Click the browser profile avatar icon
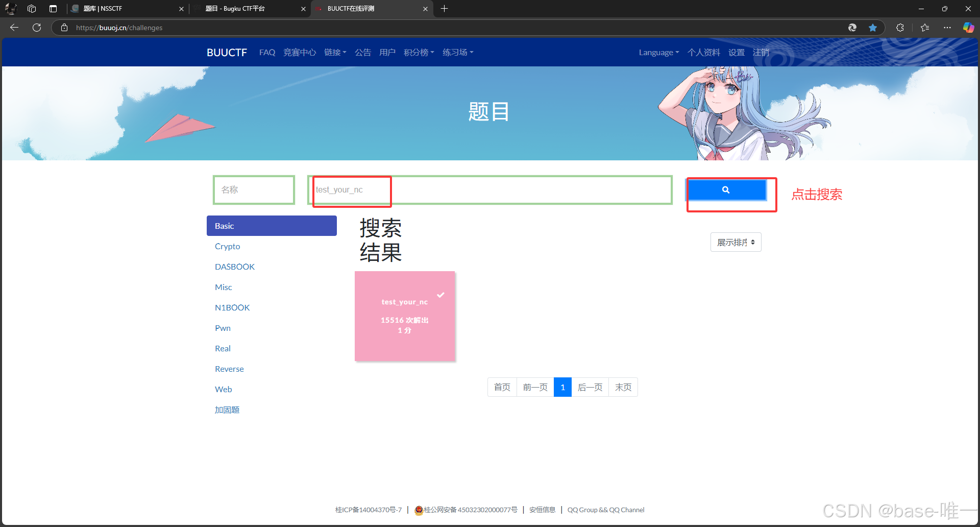 click(10, 9)
